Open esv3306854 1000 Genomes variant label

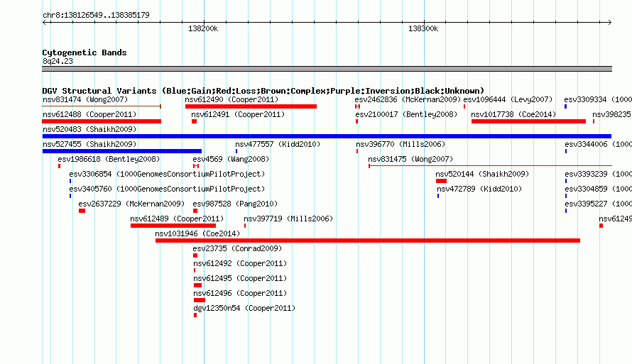[x=167, y=174]
